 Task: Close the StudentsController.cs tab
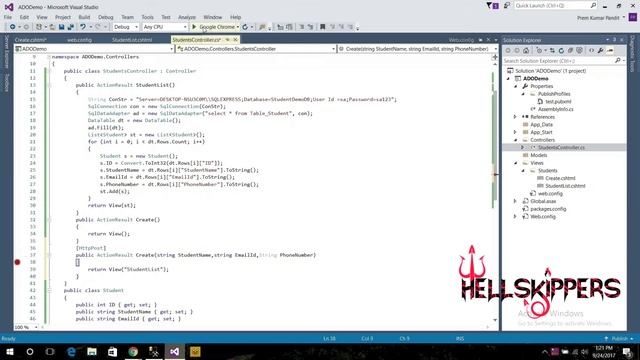click(236, 40)
